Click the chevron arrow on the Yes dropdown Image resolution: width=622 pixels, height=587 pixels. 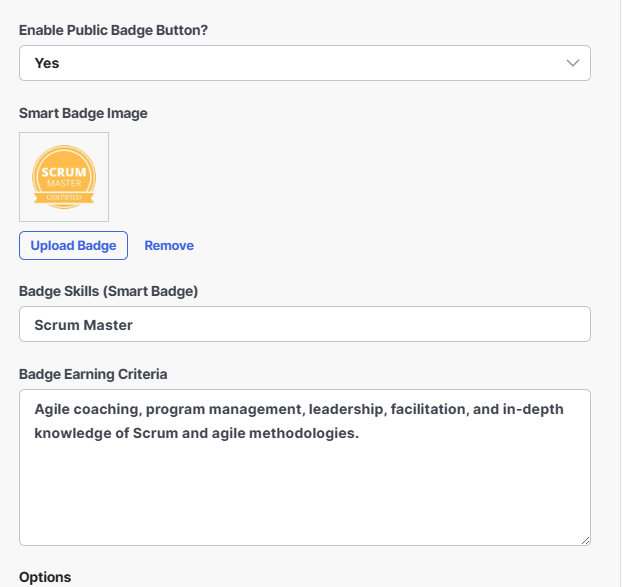pos(572,63)
